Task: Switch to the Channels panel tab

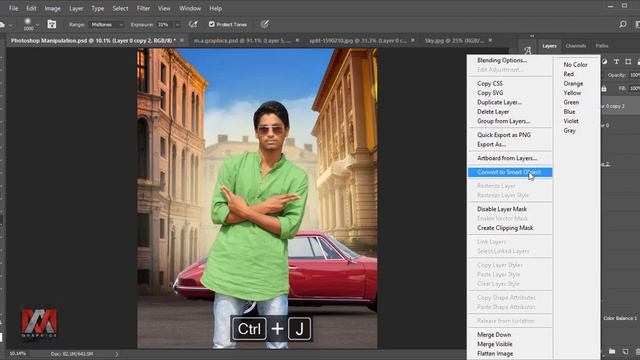Action: pos(576,46)
